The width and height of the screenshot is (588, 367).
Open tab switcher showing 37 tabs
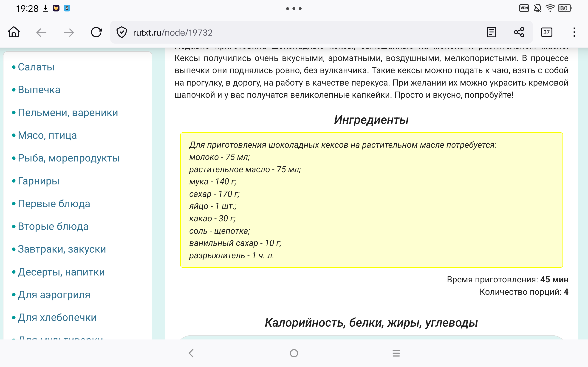[x=546, y=32]
